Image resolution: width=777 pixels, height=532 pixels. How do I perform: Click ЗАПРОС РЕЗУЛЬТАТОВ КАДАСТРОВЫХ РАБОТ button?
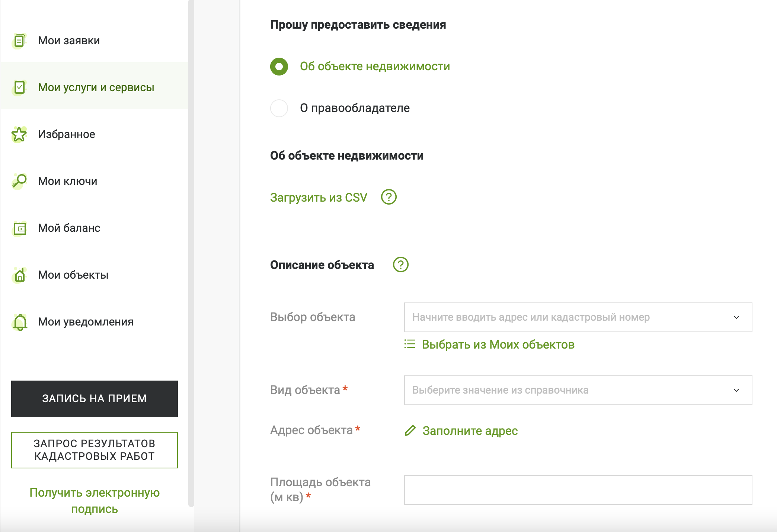[x=95, y=450]
